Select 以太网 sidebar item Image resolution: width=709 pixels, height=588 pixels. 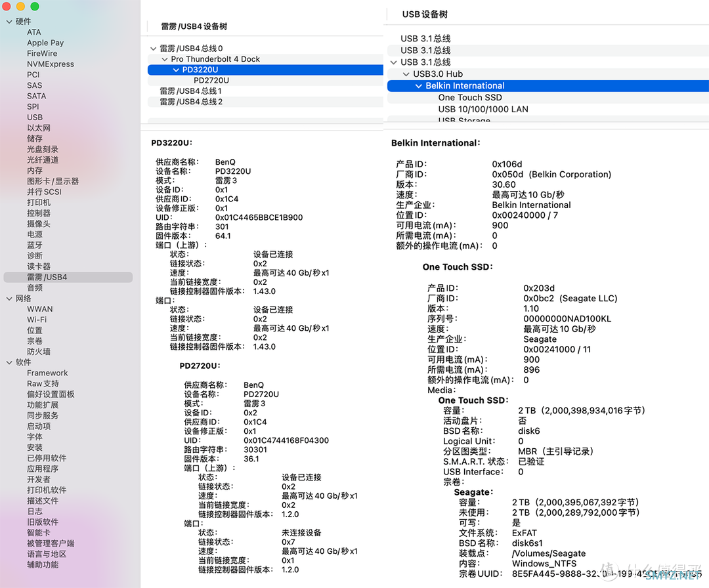tap(39, 128)
